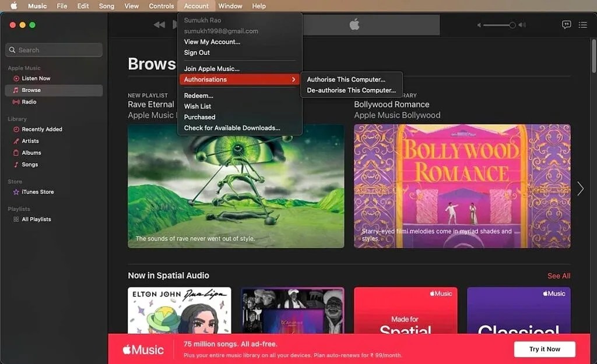Show the Up Next queue list icon
The width and height of the screenshot is (597, 364).
click(x=582, y=24)
